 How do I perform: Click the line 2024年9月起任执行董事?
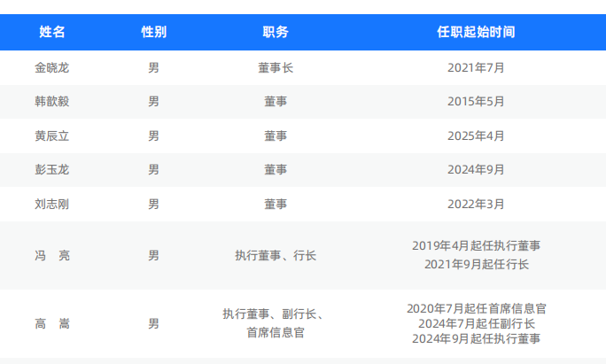click(x=476, y=338)
